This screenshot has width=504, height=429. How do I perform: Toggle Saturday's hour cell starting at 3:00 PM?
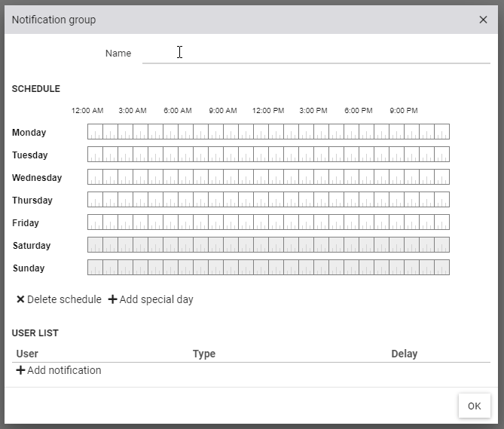322,245
